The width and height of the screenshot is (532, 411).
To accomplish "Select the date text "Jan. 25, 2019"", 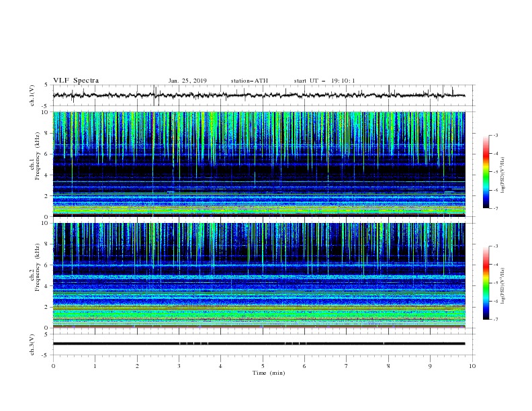I will [x=187, y=81].
